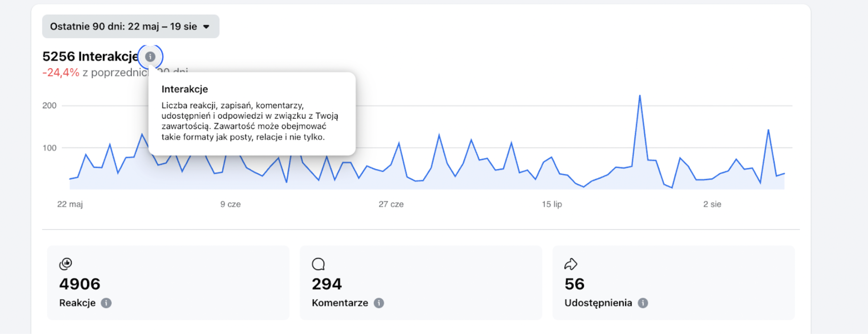The image size is (868, 334).
Task: Click the reactions thumbs-up icon above 4906
Action: [66, 264]
